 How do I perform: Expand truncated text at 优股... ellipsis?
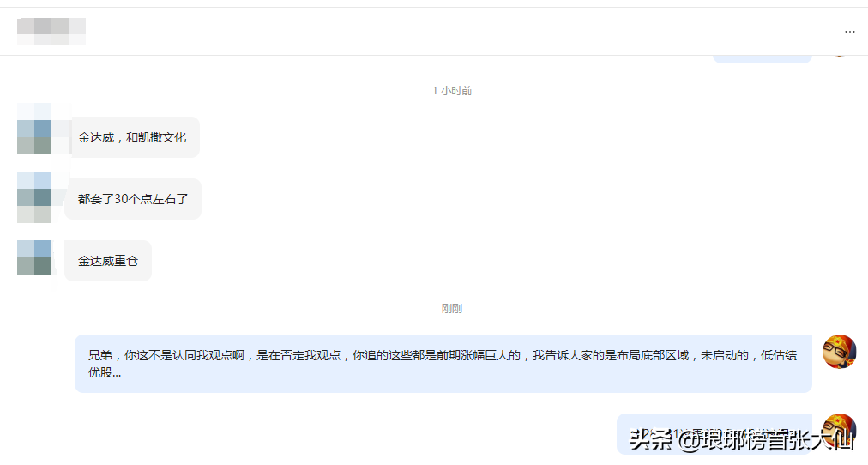coord(105,372)
